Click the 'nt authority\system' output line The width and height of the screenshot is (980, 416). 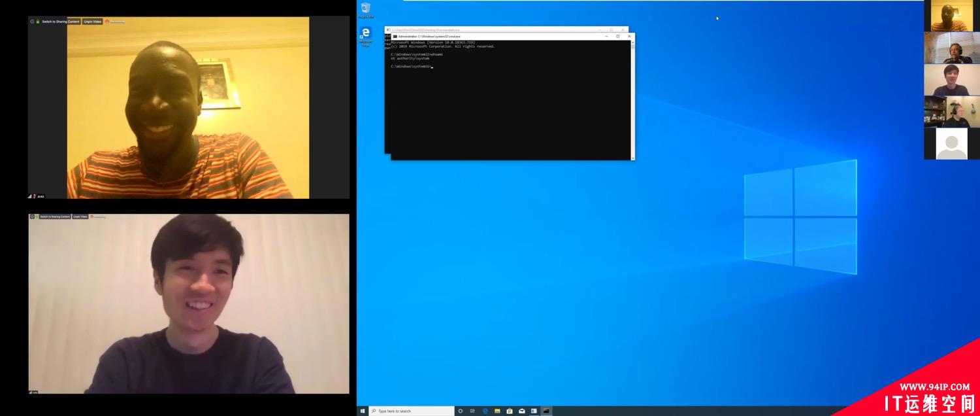tap(410, 58)
